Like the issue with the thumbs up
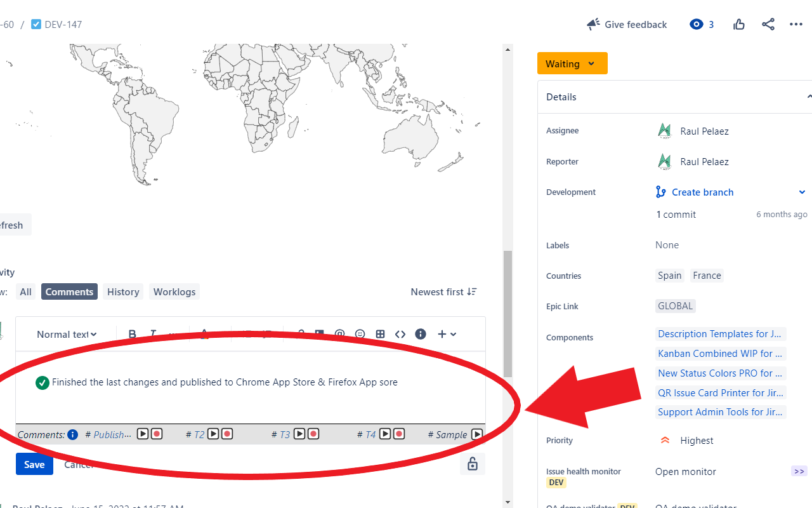This screenshot has height=508, width=812. coord(738,24)
